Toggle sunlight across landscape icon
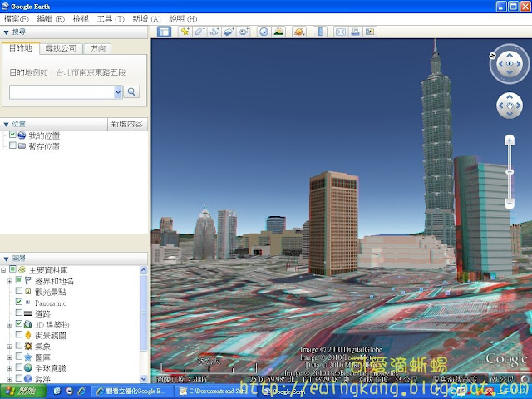 [x=278, y=32]
